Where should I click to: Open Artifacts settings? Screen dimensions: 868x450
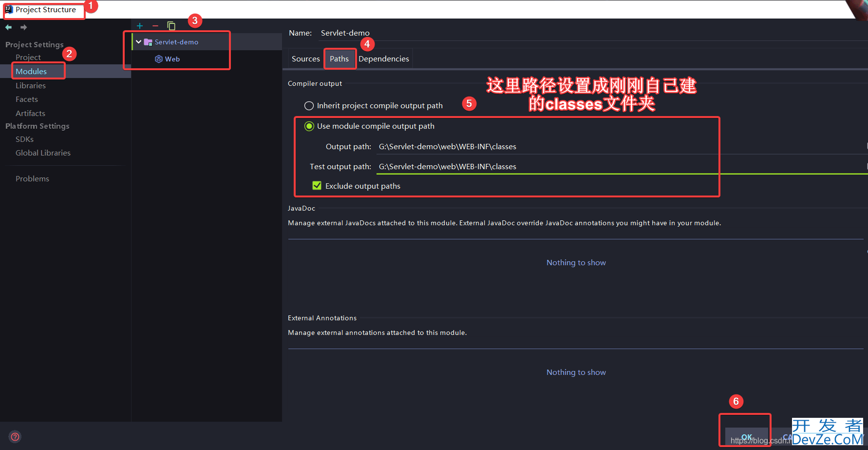tap(30, 113)
